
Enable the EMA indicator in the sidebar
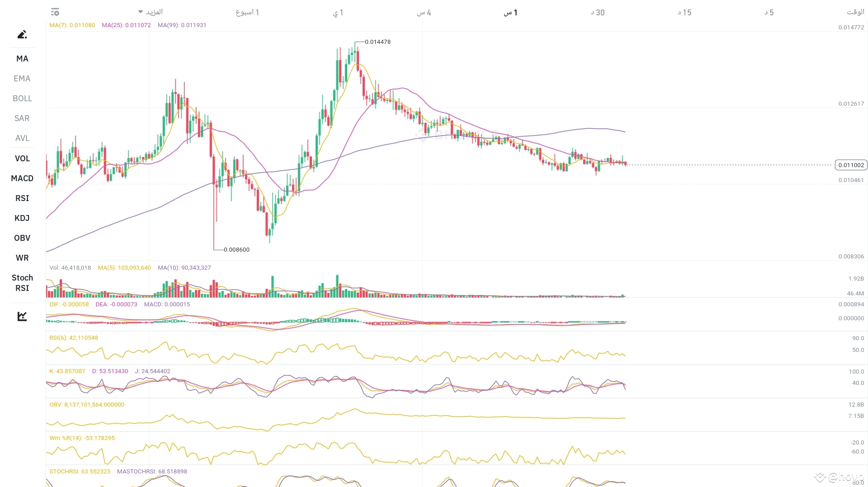tap(22, 78)
